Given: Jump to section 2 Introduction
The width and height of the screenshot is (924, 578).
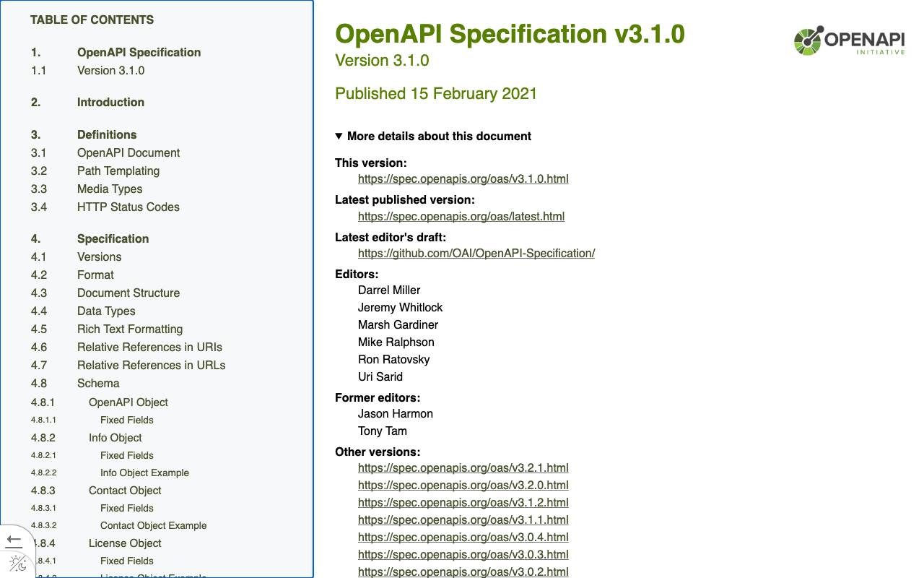Looking at the screenshot, I should tap(88, 102).
